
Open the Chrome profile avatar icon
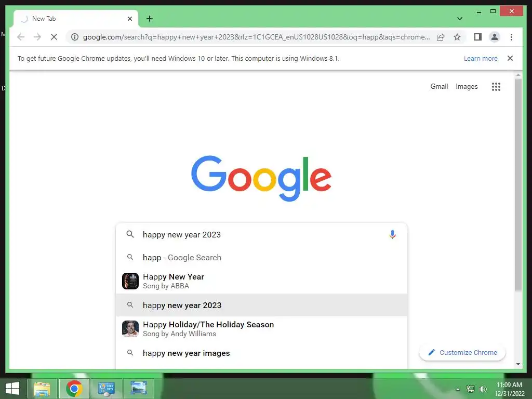495,37
